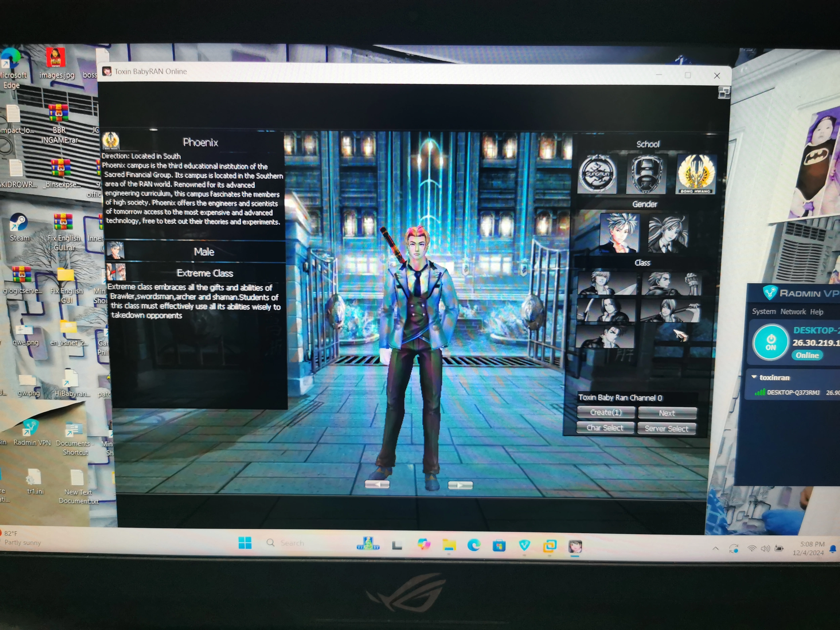This screenshot has height=630, width=840.
Task: Click the Next button
Action: point(667,413)
